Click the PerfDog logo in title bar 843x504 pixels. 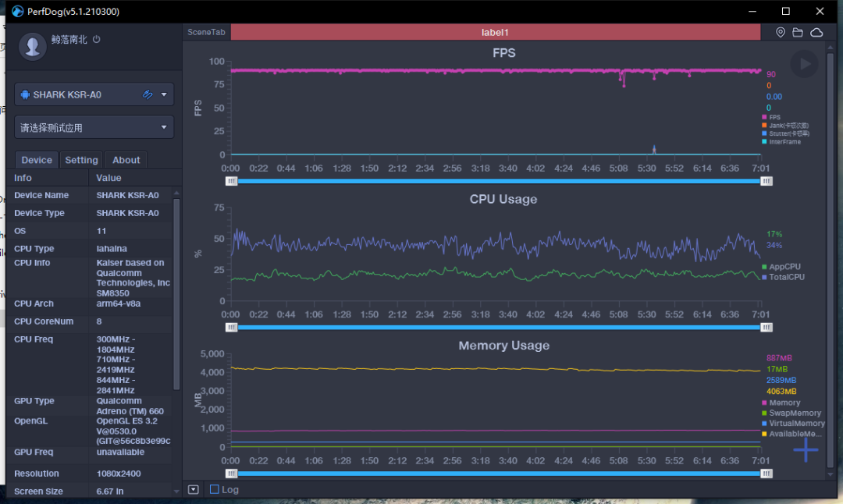18,11
